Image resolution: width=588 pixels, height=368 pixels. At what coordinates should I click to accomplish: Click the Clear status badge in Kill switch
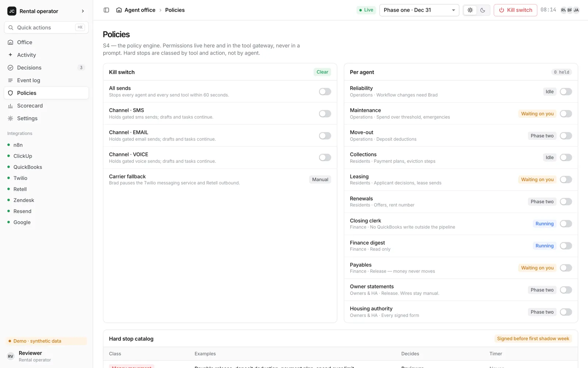322,72
